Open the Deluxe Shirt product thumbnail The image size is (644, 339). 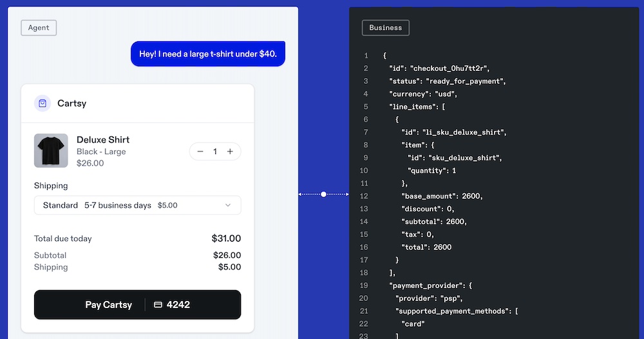(51, 151)
